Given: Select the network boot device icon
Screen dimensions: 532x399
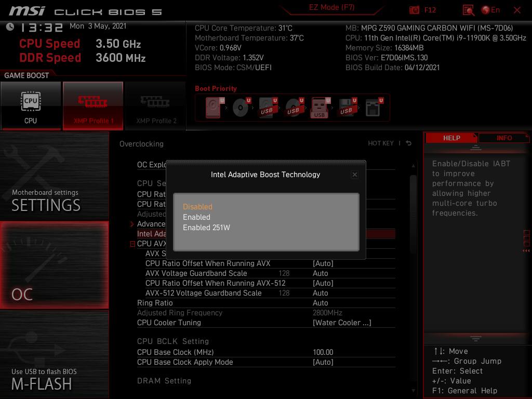Looking at the screenshot, I should click(x=374, y=108).
